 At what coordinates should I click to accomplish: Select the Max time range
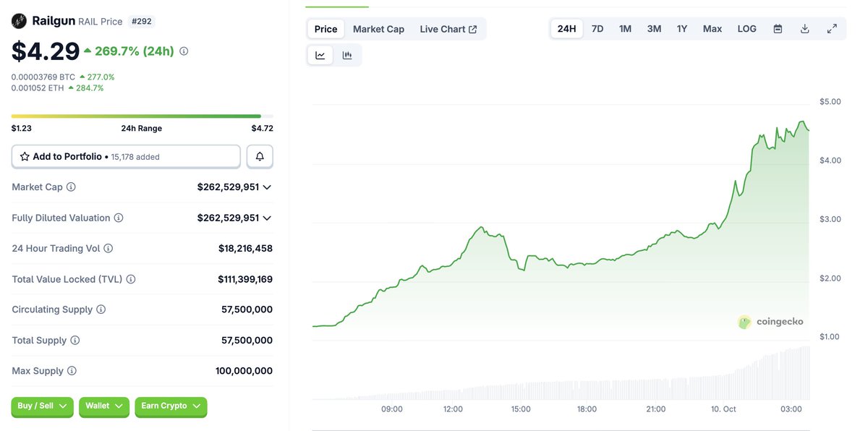point(712,29)
